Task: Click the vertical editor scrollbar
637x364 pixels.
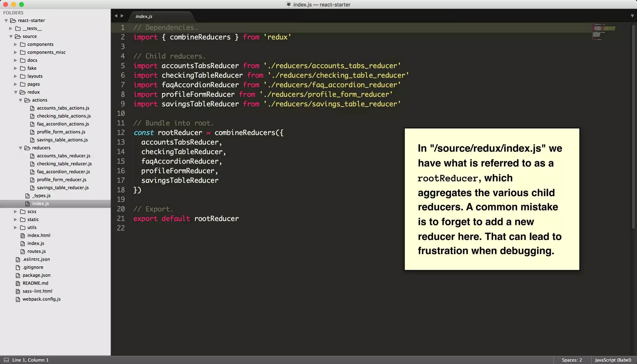Action: pyautogui.click(x=634, y=127)
